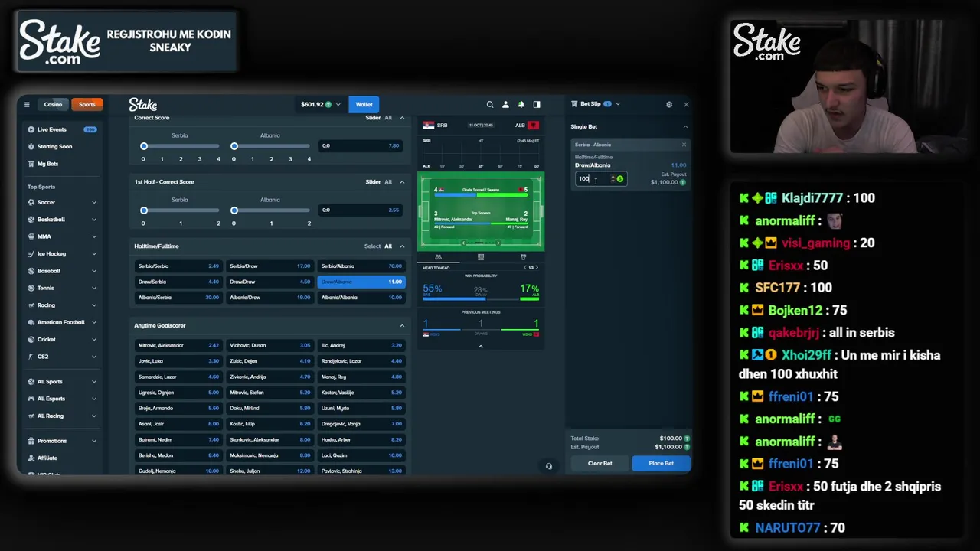Click the Clear Bet button
This screenshot has height=551, width=980.
pyautogui.click(x=599, y=464)
